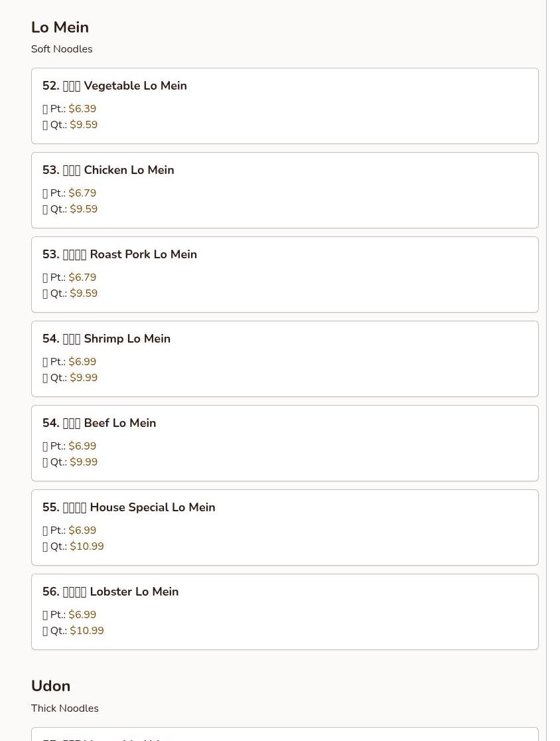The image size is (560, 741).
Task: Click House Special Lo Mein quart price
Action: [x=87, y=546]
